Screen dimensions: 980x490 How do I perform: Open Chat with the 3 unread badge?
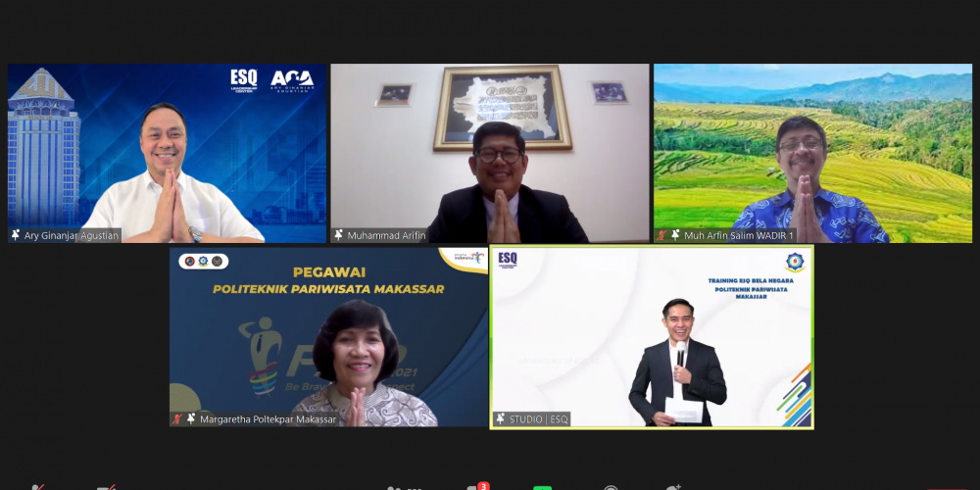474,487
